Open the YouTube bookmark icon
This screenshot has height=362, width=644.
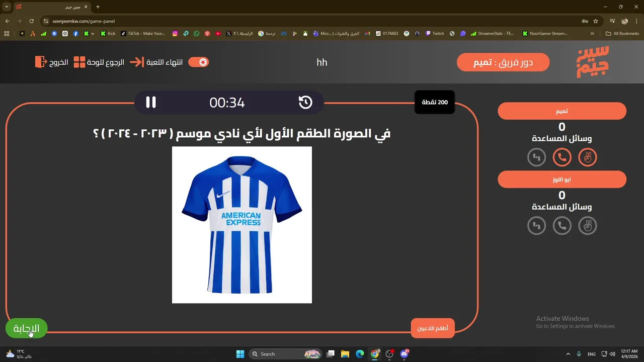[218, 34]
